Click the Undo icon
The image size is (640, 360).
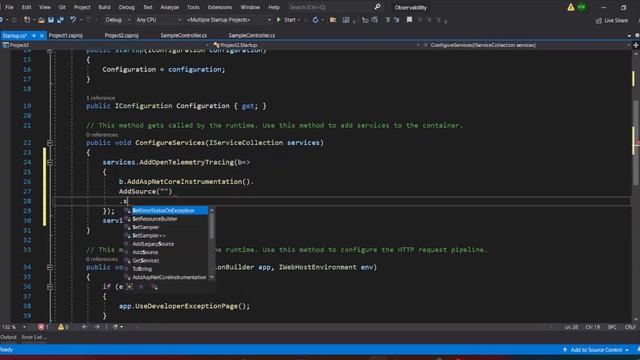pos(73,20)
